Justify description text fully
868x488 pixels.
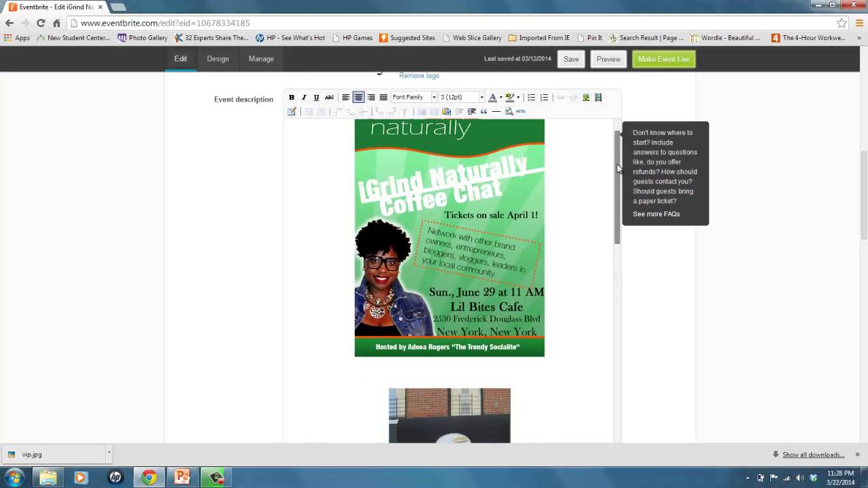(383, 98)
